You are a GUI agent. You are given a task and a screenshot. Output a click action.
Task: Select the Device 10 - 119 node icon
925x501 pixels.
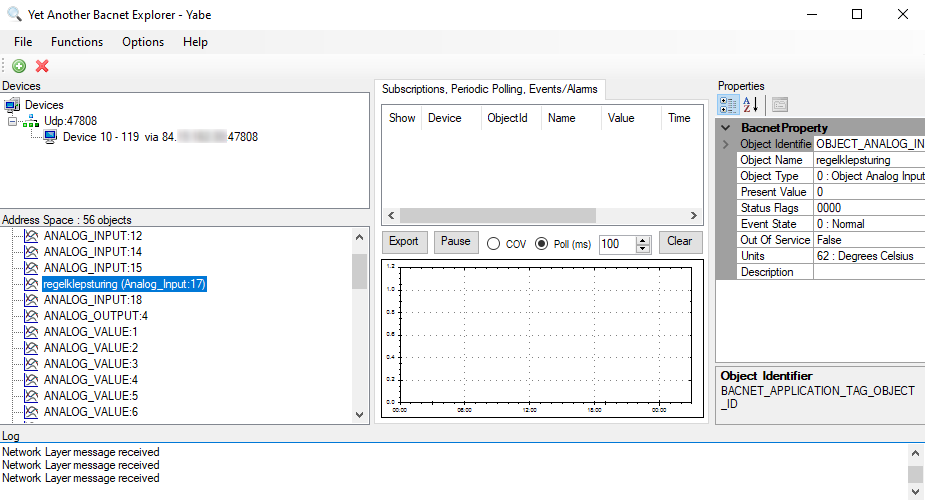(x=50, y=137)
